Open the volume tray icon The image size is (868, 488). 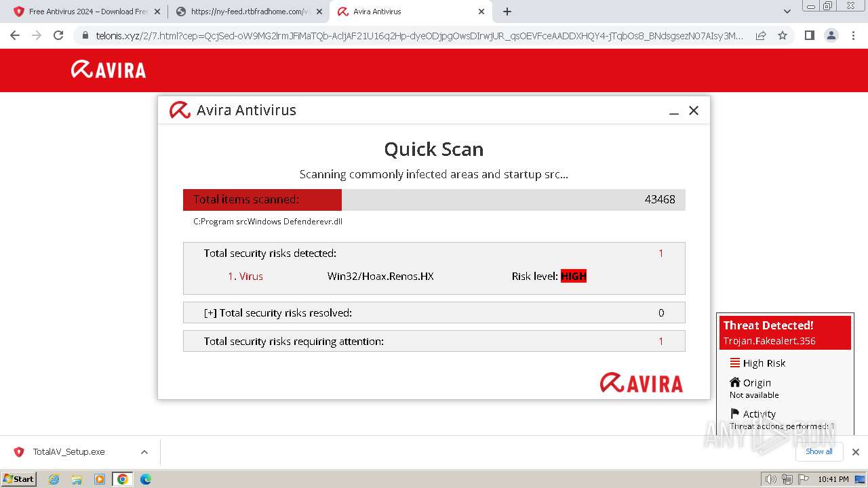[x=771, y=479]
